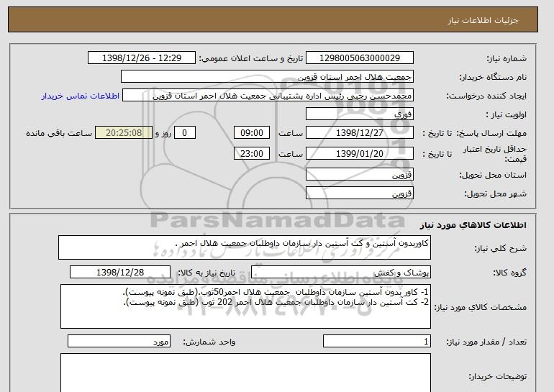This screenshot has height=392, width=554.
Task: Click specification line 1 about کاور بدون آستین
Action: [x=275, y=292]
